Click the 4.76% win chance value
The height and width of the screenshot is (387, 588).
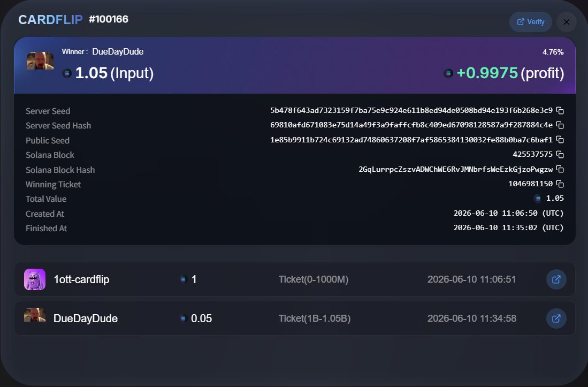tap(553, 52)
